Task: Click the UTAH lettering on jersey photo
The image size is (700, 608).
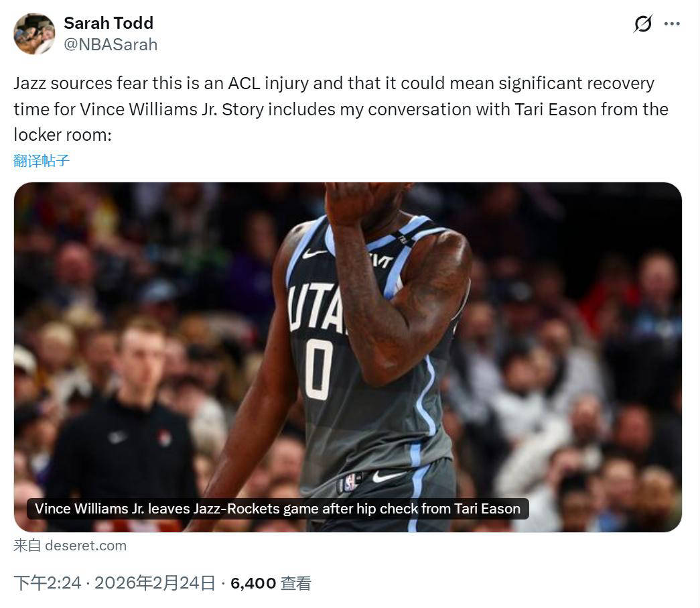Action: click(316, 308)
